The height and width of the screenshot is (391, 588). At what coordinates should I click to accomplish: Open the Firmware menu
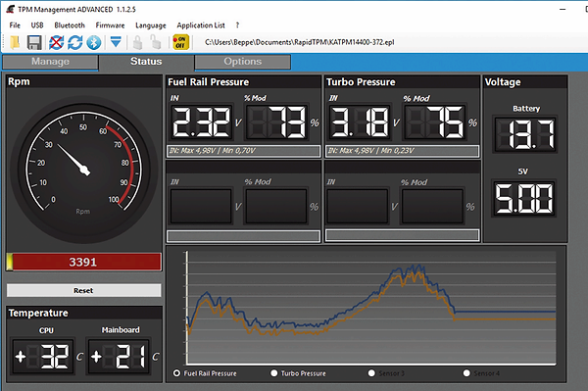click(x=110, y=25)
